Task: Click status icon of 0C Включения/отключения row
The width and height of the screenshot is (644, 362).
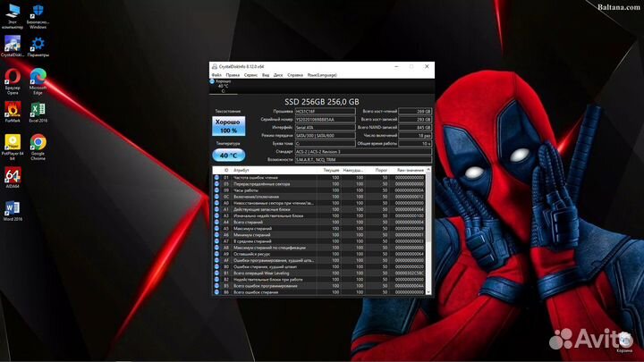Action: (216, 197)
